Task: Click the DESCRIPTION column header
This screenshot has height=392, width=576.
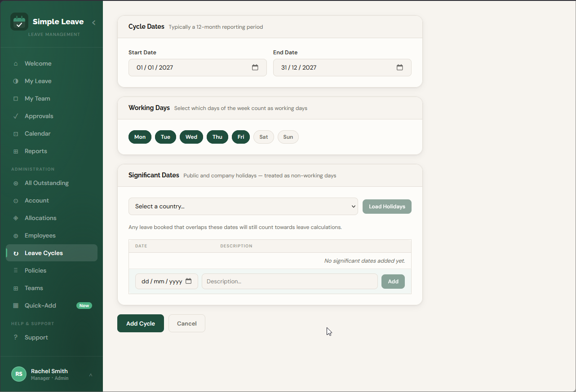Action: [x=236, y=246]
